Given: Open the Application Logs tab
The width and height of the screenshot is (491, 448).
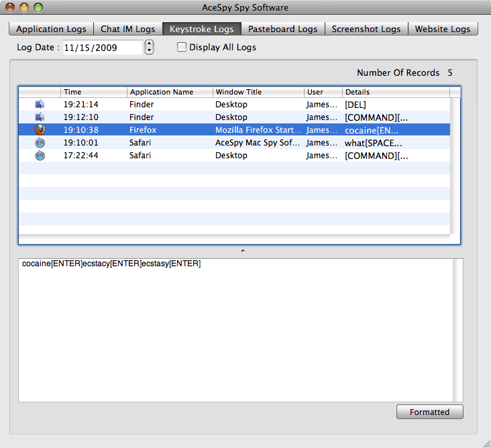Looking at the screenshot, I should point(51,29).
